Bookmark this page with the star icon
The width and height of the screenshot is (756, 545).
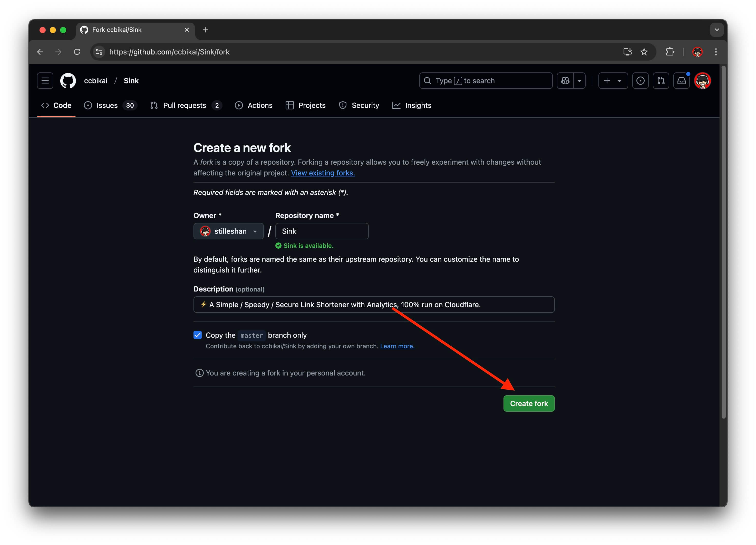644,52
